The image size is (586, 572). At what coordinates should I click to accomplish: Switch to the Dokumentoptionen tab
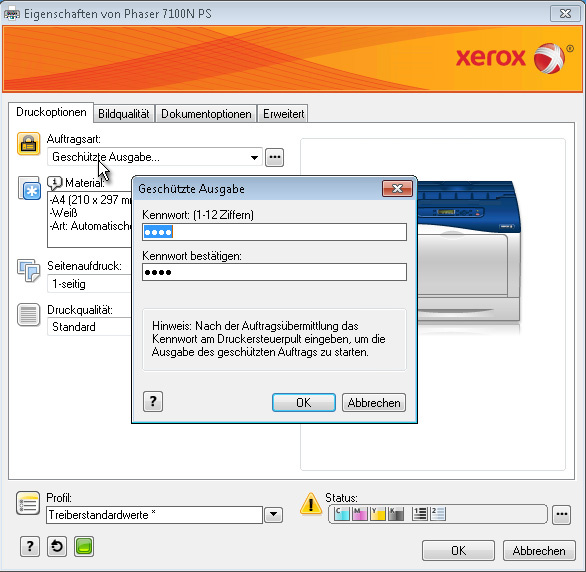coord(206,114)
